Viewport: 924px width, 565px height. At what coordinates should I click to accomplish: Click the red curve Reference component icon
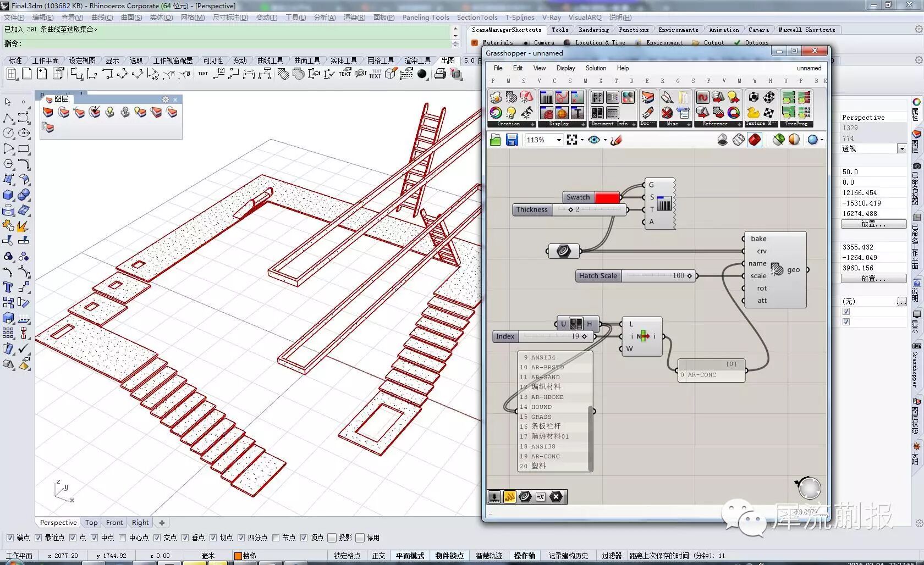702,98
